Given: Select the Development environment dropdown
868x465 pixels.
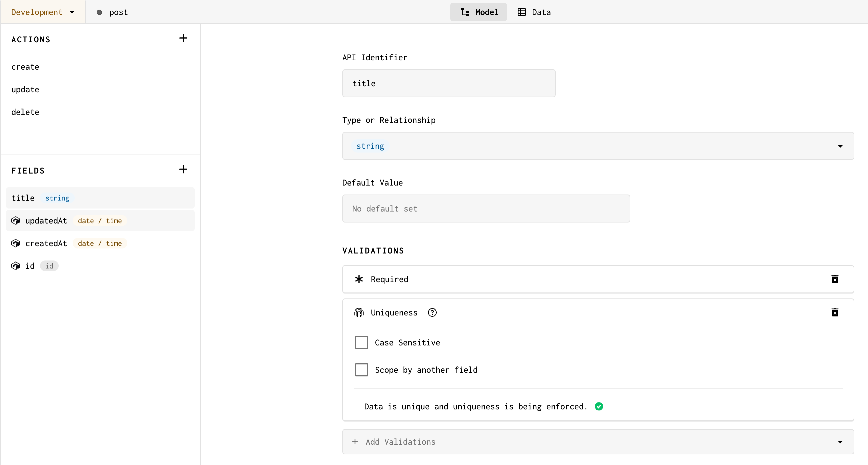Looking at the screenshot, I should point(42,11).
